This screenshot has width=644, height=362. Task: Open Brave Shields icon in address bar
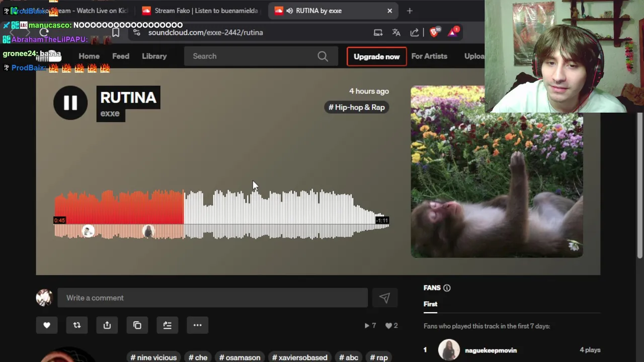[x=434, y=32]
